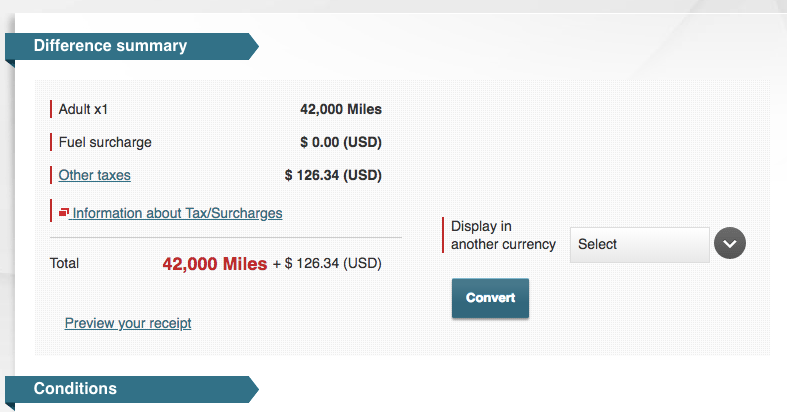Screen dimensions: 787x412
Task: Open the currency Select dropdown
Action: tap(639, 244)
